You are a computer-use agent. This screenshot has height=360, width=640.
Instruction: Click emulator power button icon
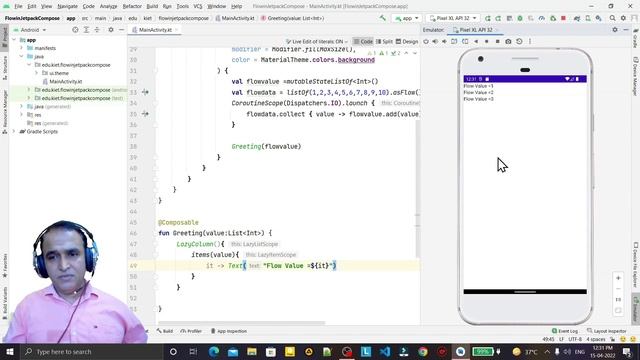[x=426, y=41]
